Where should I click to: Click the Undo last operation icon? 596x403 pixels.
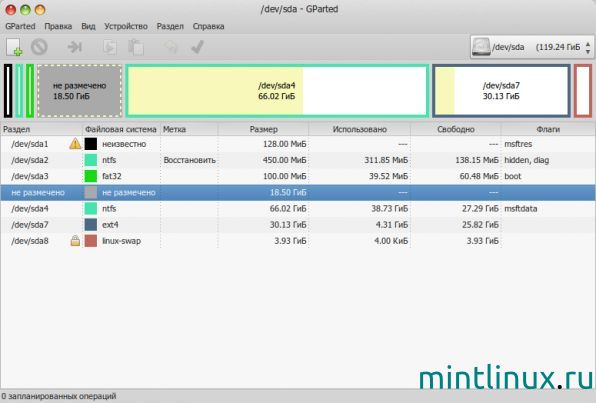coord(171,47)
